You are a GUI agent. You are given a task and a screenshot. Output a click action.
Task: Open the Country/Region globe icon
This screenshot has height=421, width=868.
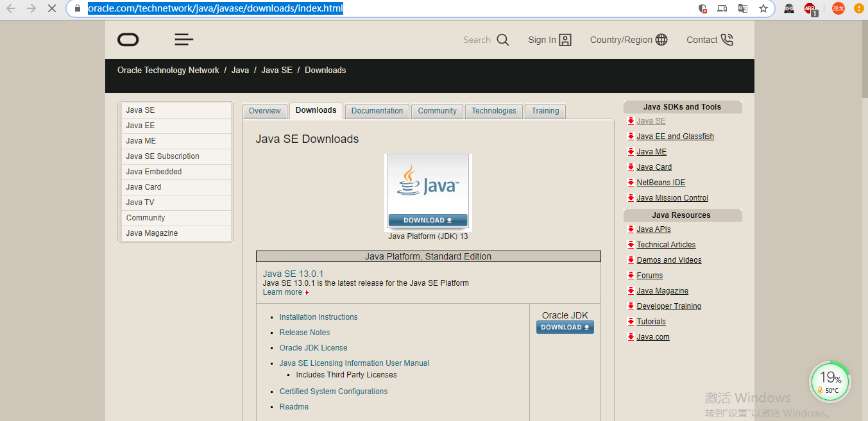point(661,40)
